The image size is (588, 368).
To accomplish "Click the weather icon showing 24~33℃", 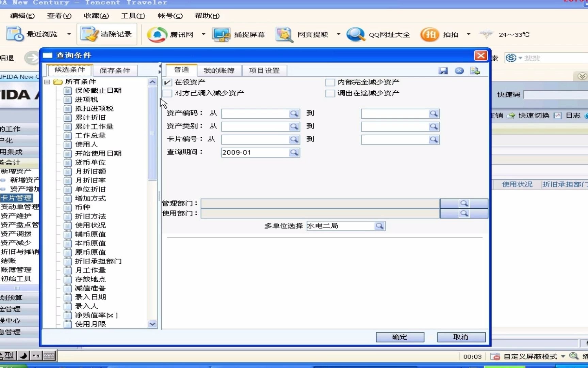I will coord(486,34).
